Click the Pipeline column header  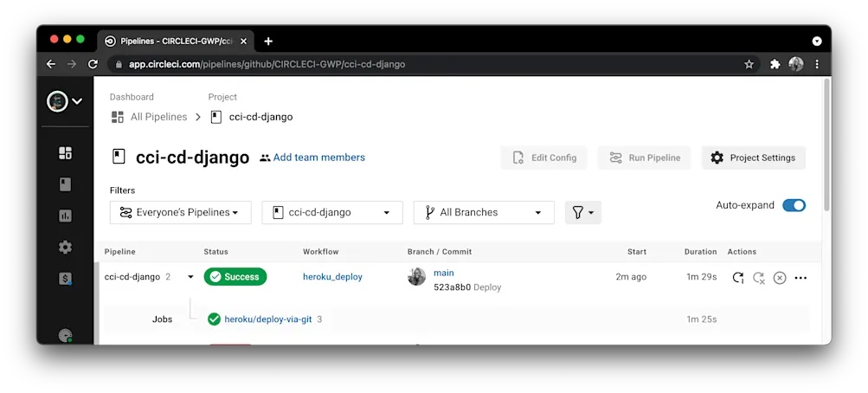coord(120,252)
